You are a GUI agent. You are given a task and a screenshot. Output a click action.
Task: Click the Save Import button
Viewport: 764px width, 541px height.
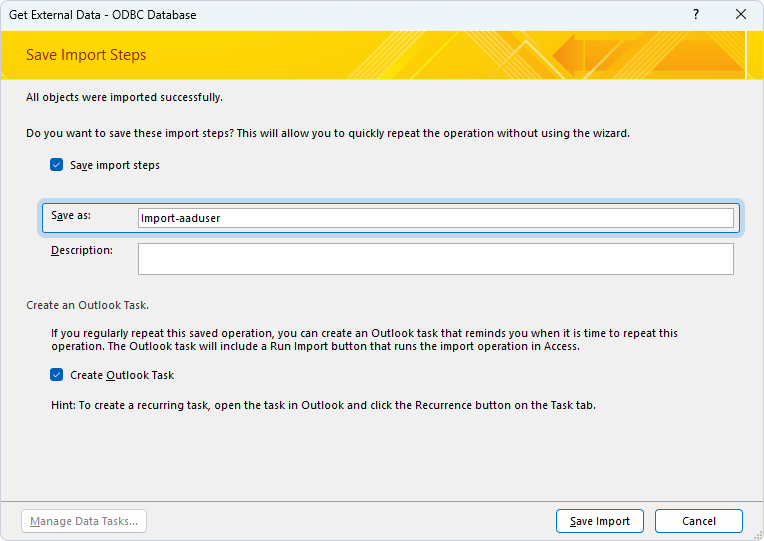(600, 521)
